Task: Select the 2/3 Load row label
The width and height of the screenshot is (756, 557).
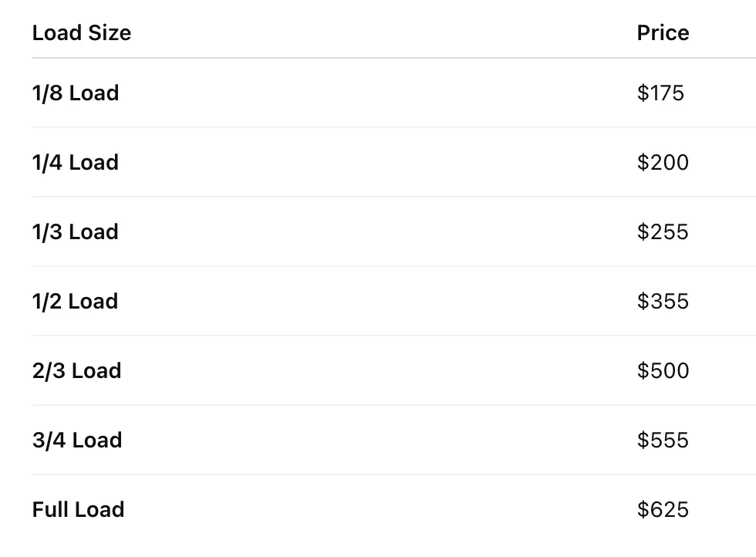Action: [x=76, y=371]
